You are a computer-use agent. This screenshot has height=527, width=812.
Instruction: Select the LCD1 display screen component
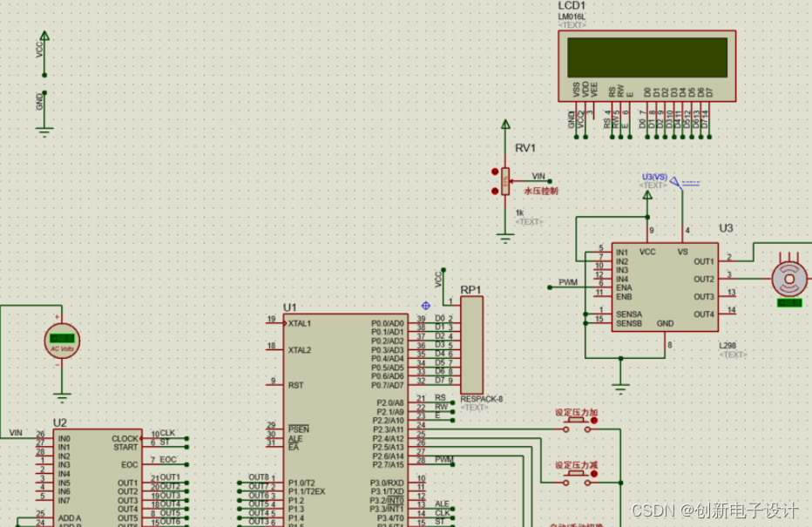coord(646,65)
